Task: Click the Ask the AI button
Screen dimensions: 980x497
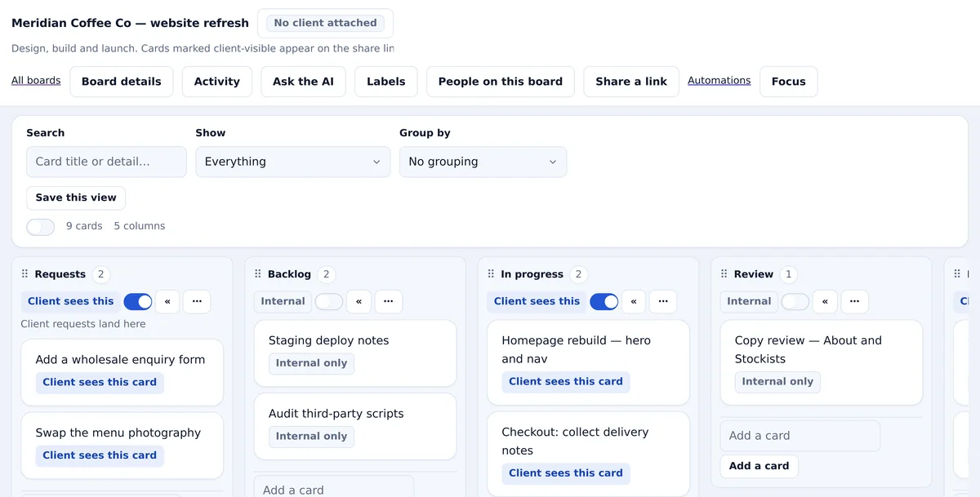Action: pos(304,82)
